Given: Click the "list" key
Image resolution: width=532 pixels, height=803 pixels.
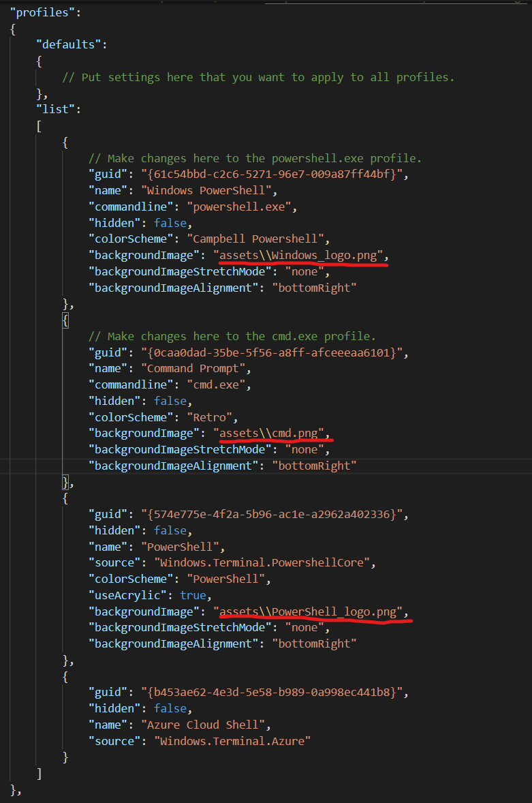Looking at the screenshot, I should (x=55, y=109).
